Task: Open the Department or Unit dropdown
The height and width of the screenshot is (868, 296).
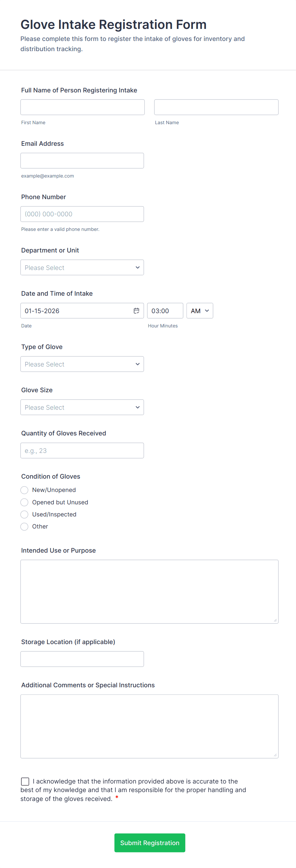Action: tap(82, 267)
